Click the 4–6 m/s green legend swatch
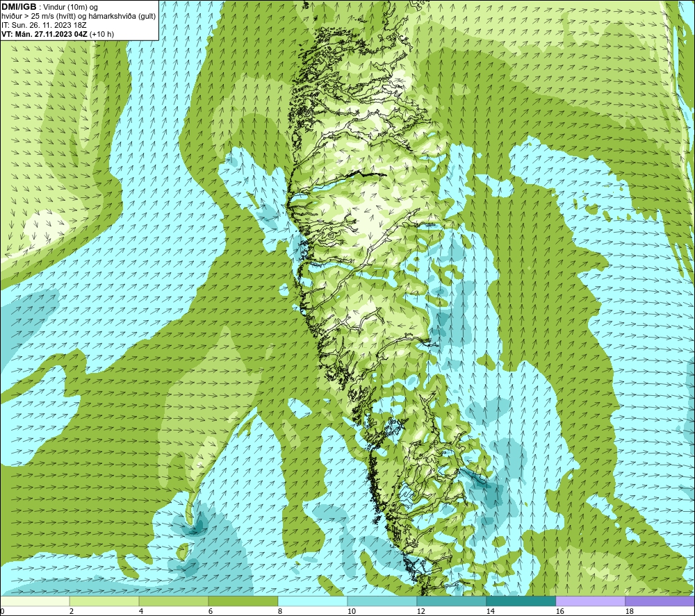 pos(174,601)
